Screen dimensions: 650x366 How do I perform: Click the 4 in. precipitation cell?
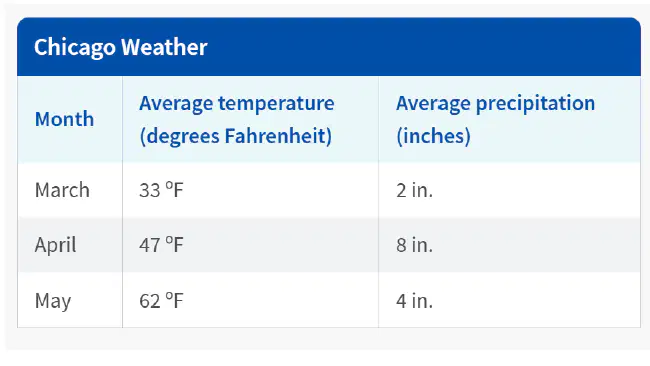pyautogui.click(x=415, y=301)
